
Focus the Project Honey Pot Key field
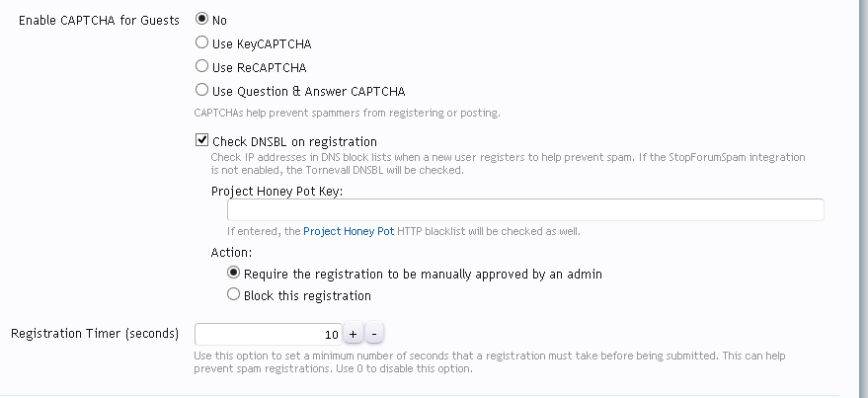525,210
